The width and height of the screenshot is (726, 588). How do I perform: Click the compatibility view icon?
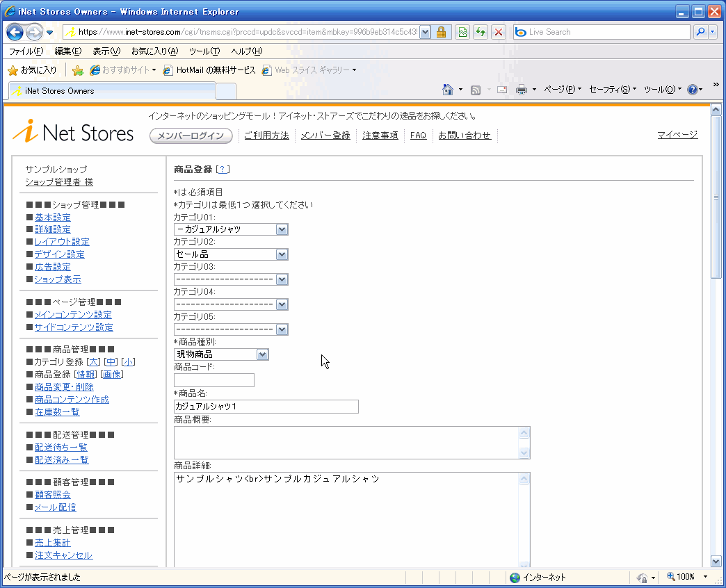[462, 32]
